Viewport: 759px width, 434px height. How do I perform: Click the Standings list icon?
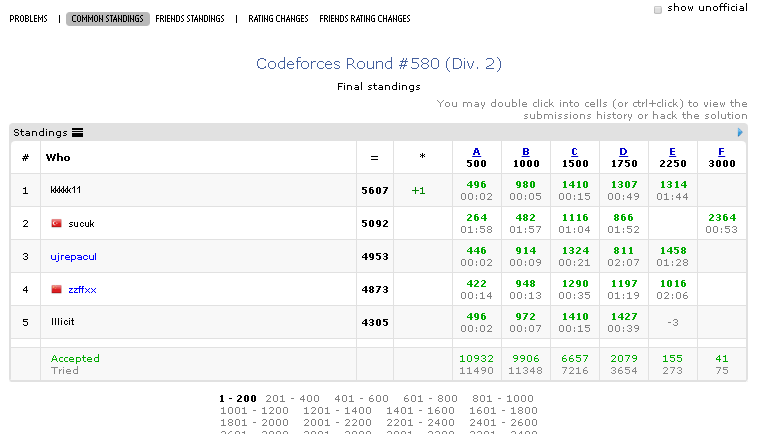tap(77, 133)
